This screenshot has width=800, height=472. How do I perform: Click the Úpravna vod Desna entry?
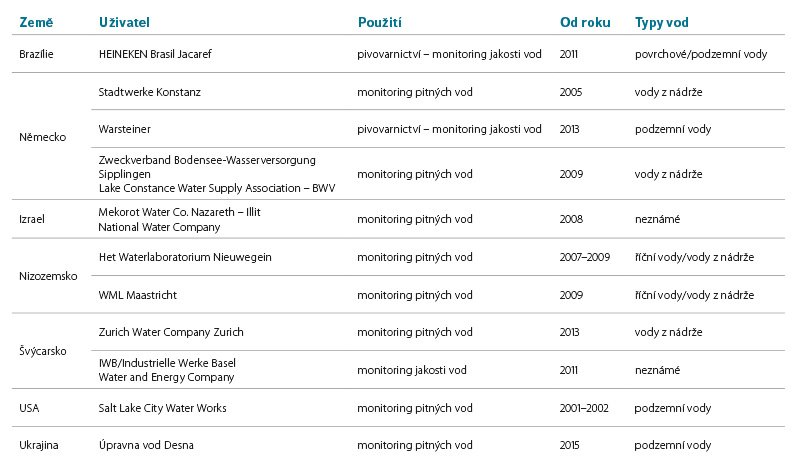[x=146, y=445]
